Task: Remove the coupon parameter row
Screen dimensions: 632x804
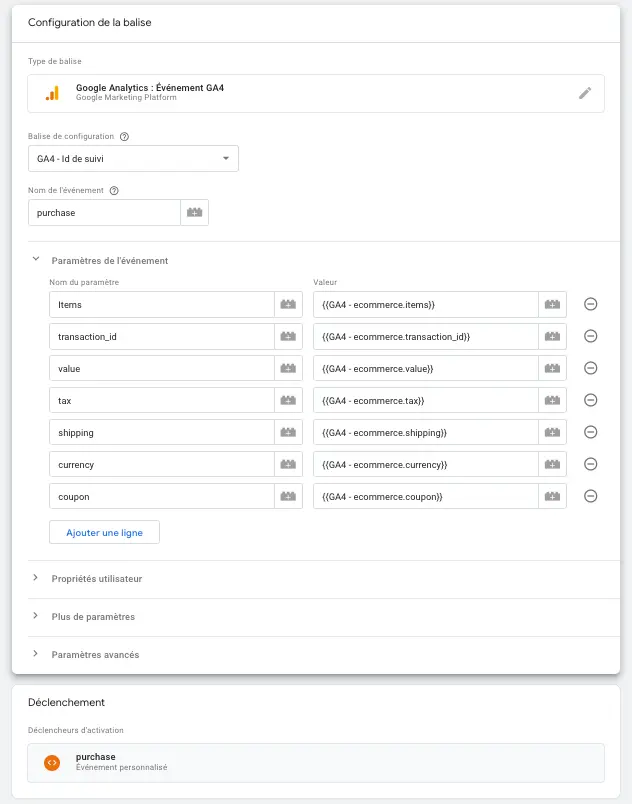Action: 590,496
